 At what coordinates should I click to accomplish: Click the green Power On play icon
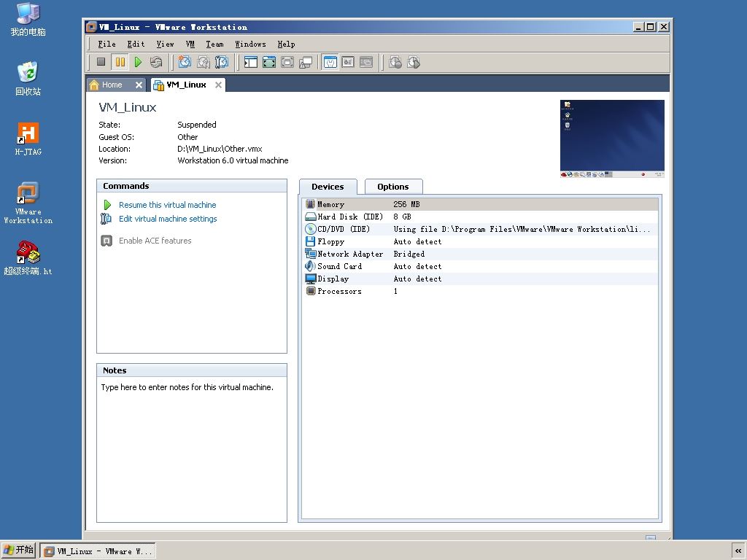pyautogui.click(x=138, y=63)
